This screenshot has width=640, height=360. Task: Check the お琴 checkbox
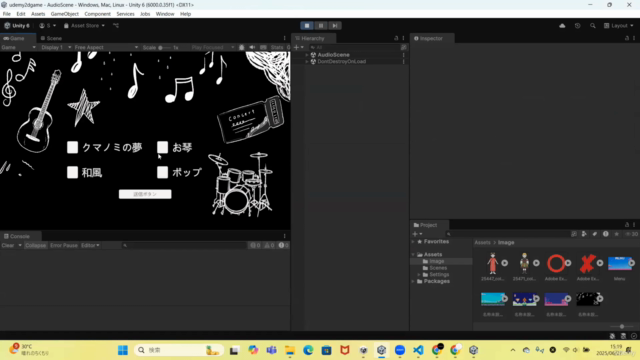point(162,147)
